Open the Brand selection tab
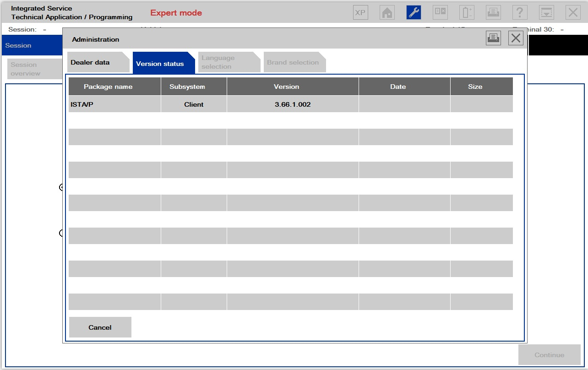The height and width of the screenshot is (370, 588). tap(294, 62)
